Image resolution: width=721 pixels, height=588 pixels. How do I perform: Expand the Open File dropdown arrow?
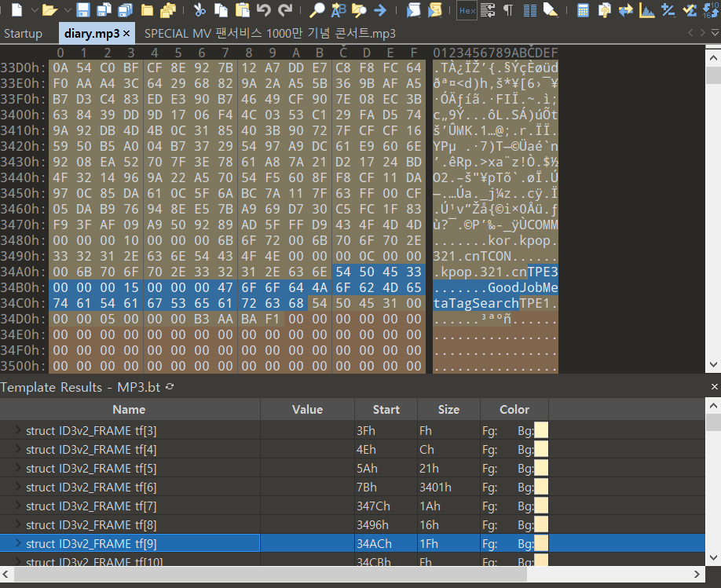point(68,9)
